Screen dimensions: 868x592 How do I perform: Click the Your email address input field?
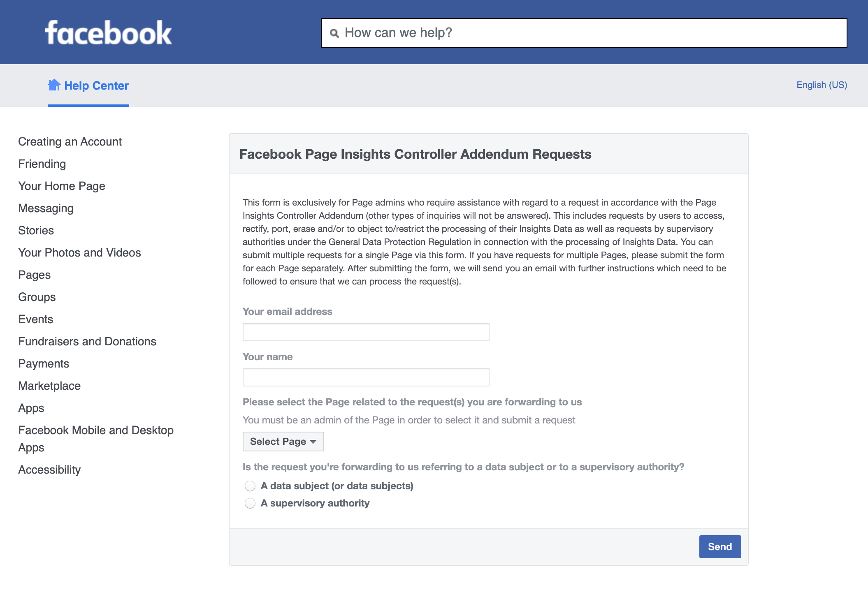tap(365, 332)
